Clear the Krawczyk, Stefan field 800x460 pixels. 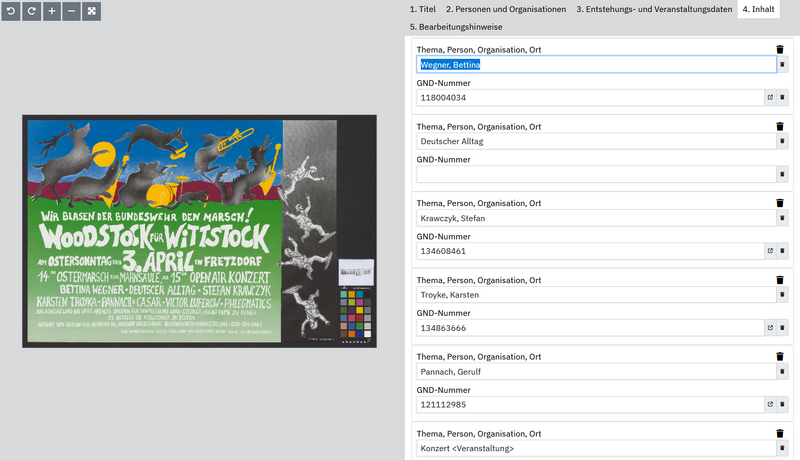(782, 218)
